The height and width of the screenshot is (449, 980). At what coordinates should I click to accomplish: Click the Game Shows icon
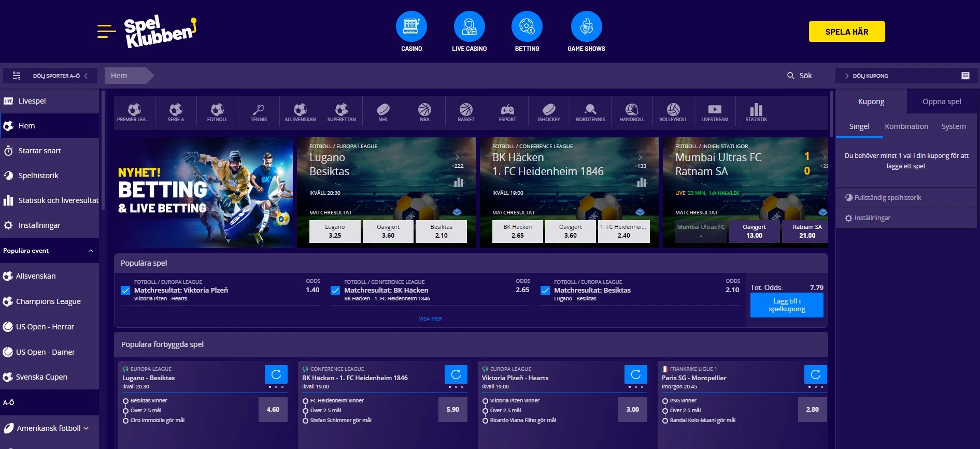(x=586, y=27)
